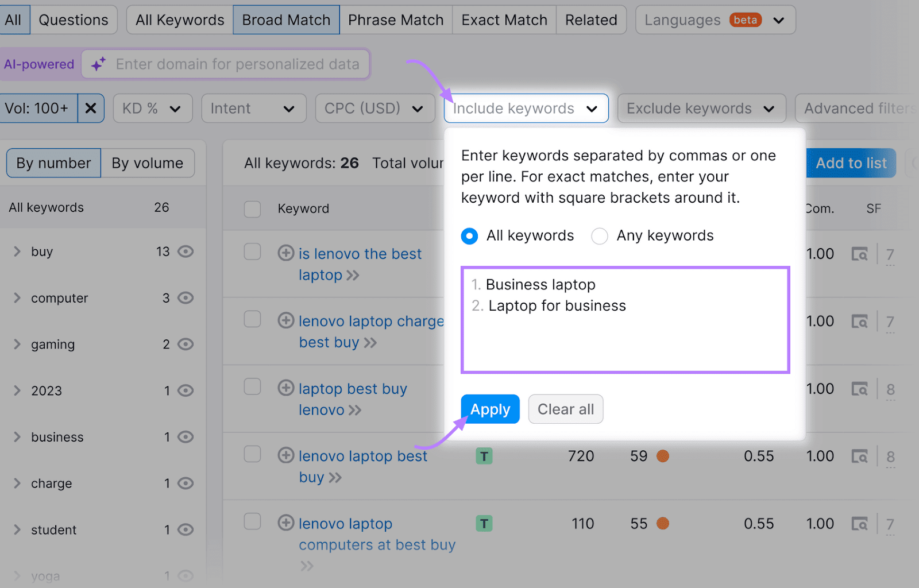Open the Questions tab
The height and width of the screenshot is (588, 919).
[x=74, y=20]
